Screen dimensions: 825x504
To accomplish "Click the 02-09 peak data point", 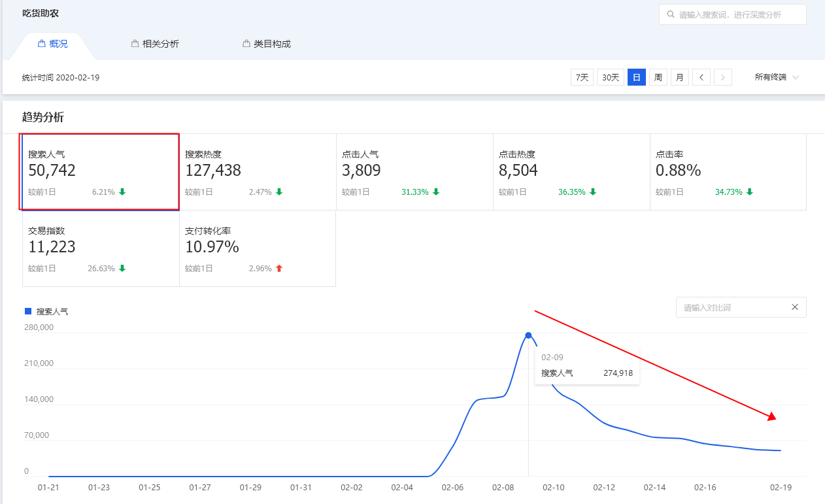I will 528,335.
